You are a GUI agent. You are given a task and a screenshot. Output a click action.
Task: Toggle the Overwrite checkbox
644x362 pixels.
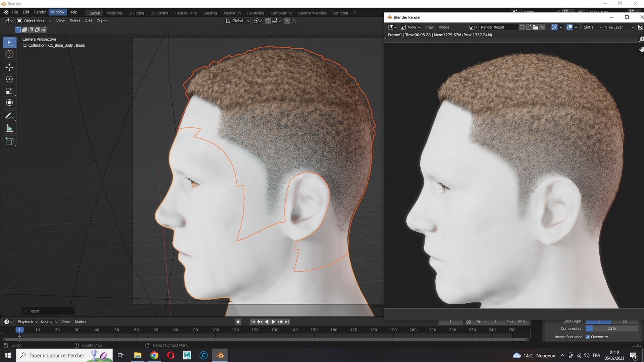coord(588,337)
